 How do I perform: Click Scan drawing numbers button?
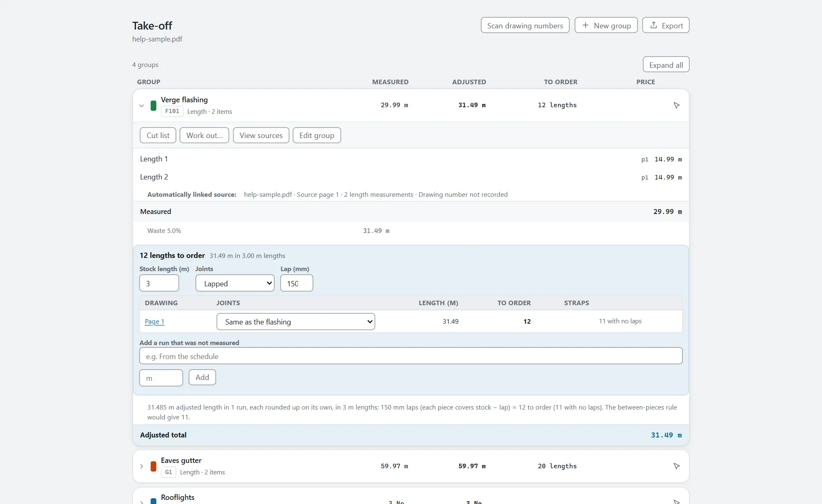pyautogui.click(x=525, y=25)
